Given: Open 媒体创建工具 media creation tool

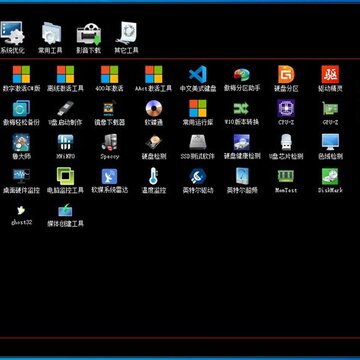Looking at the screenshot, I should coord(65,215).
